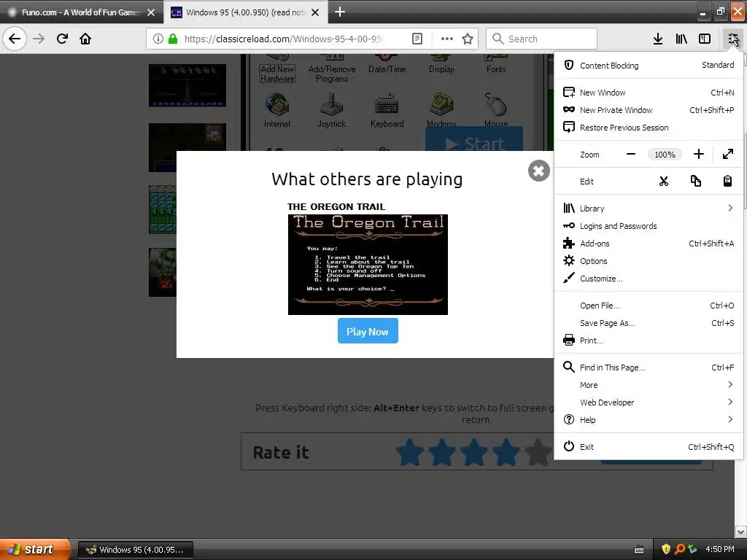The image size is (747, 560).
Task: Open Logins and Passwords
Action: click(649, 226)
